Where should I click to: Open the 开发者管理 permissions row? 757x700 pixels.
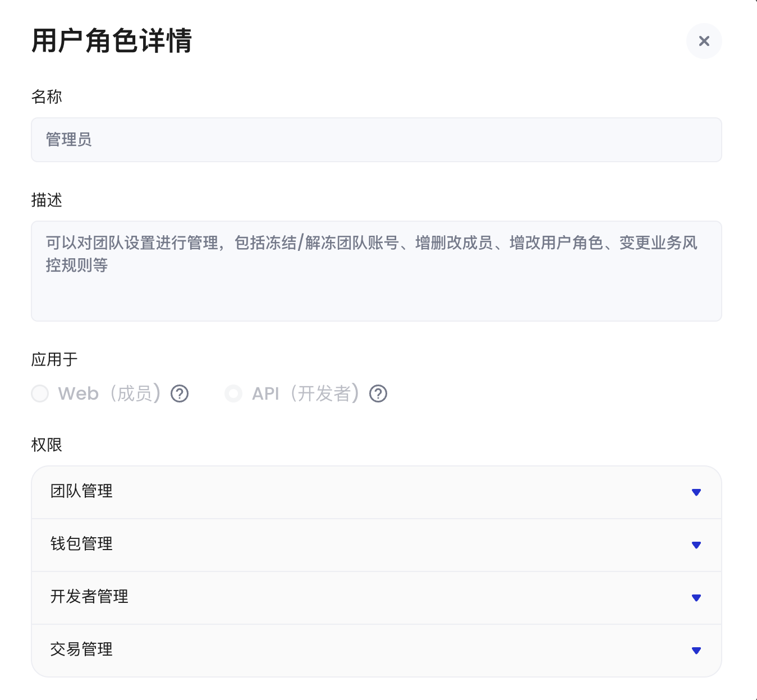pos(377,597)
